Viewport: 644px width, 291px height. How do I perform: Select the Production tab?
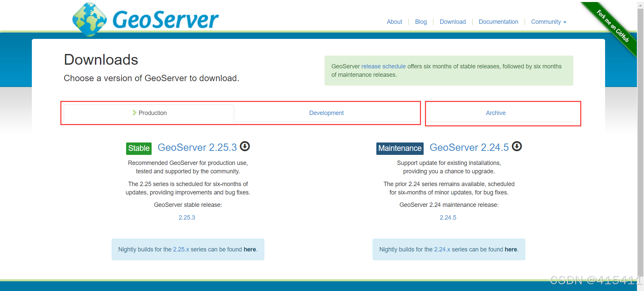149,113
